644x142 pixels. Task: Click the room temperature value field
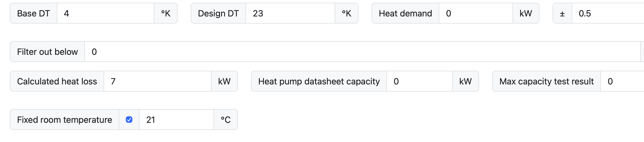(x=176, y=120)
